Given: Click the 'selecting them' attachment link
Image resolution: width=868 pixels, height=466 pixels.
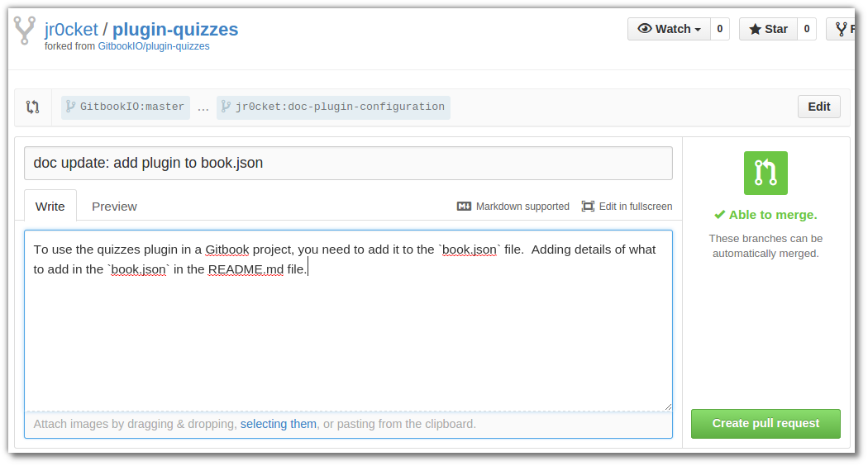Looking at the screenshot, I should tap(279, 424).
